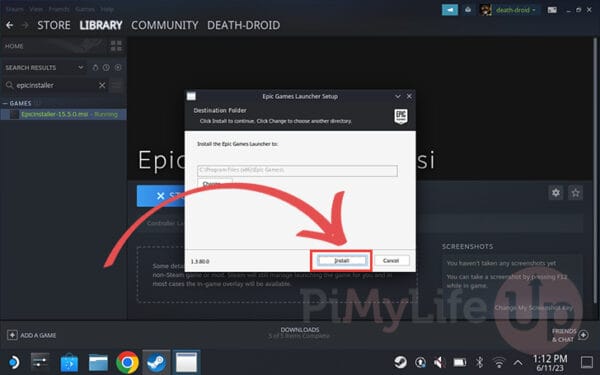The width and height of the screenshot is (600, 375).
Task: Open game settings gear icon
Action: tap(556, 192)
